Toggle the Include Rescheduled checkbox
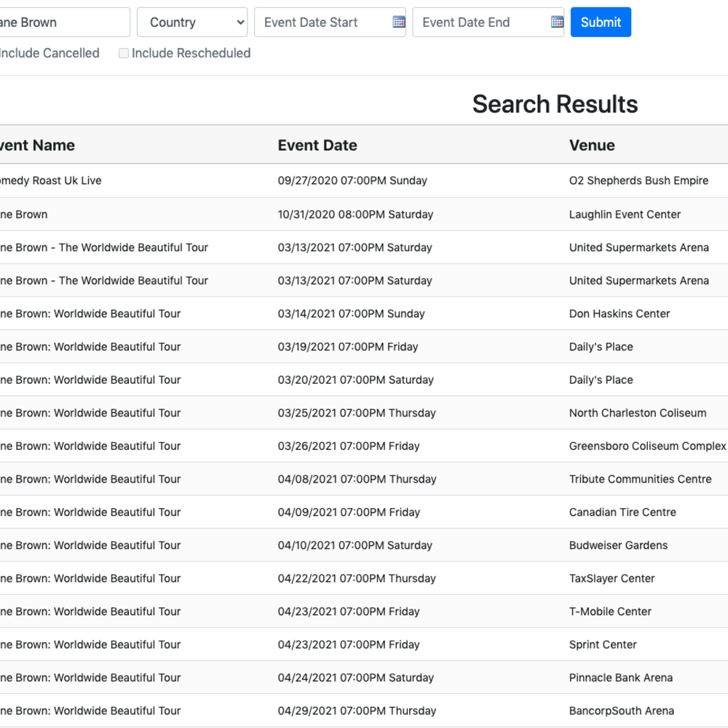Viewport: 728px width, 728px height. pos(124,53)
